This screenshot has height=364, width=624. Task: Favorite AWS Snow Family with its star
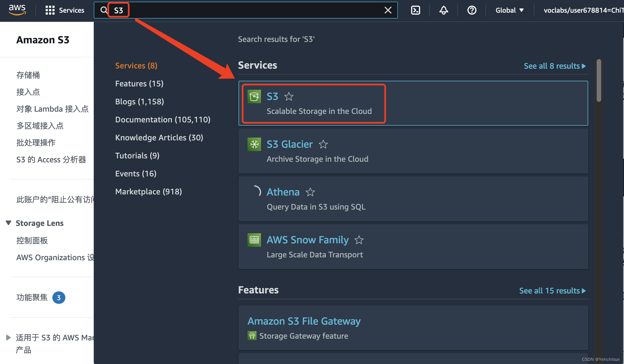(x=359, y=240)
